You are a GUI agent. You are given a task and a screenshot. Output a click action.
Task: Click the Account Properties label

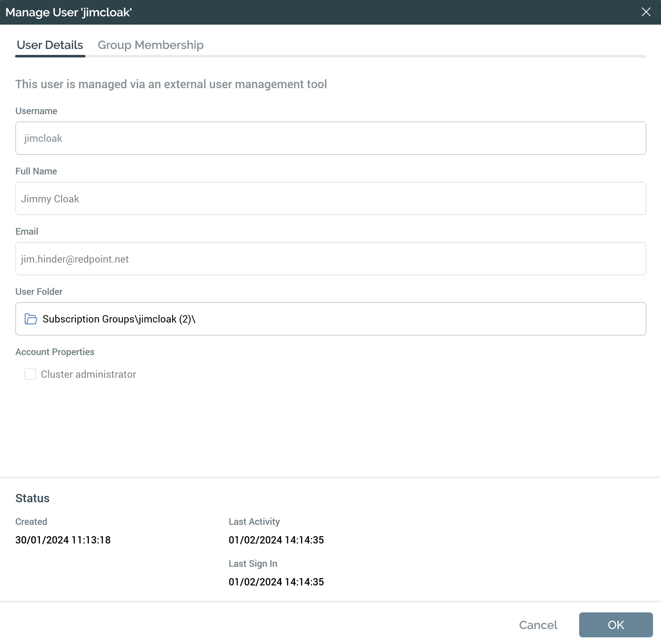55,352
